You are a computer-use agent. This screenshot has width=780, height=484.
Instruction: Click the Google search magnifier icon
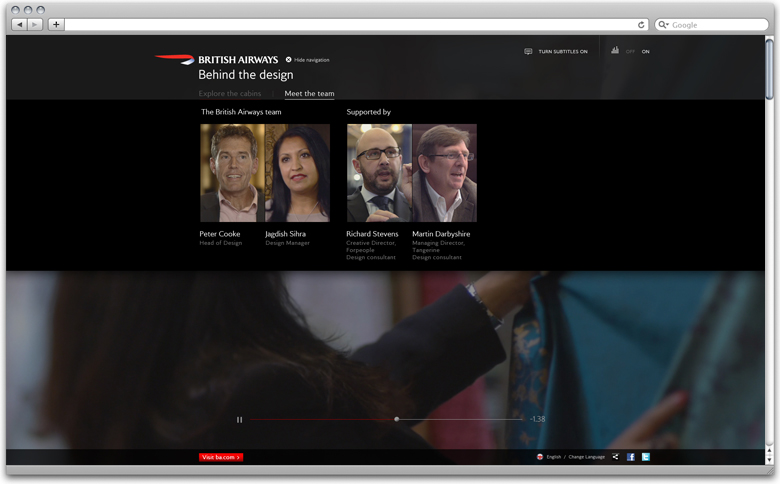(663, 24)
